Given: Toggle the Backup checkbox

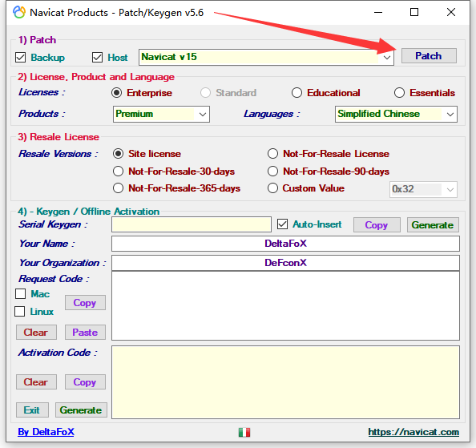Looking at the screenshot, I should click(20, 57).
